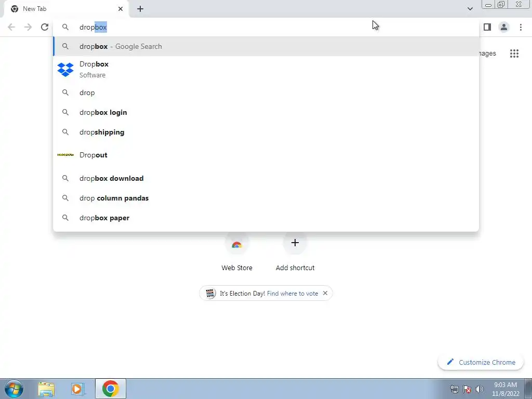Screen dimensions: 532x399
Task: Select 'dropbox - Google Search' suggestion
Action: [266, 46]
